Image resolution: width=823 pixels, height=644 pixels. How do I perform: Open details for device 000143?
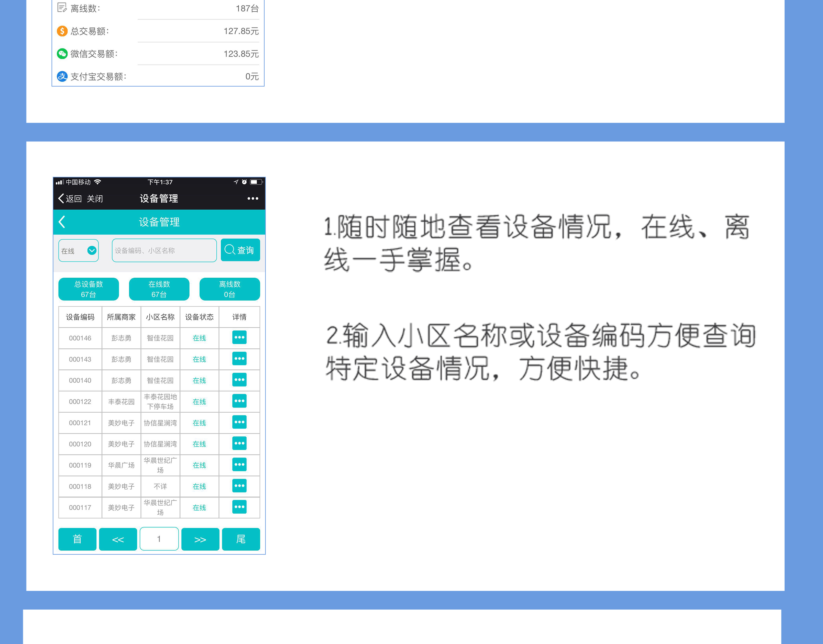[x=239, y=359]
